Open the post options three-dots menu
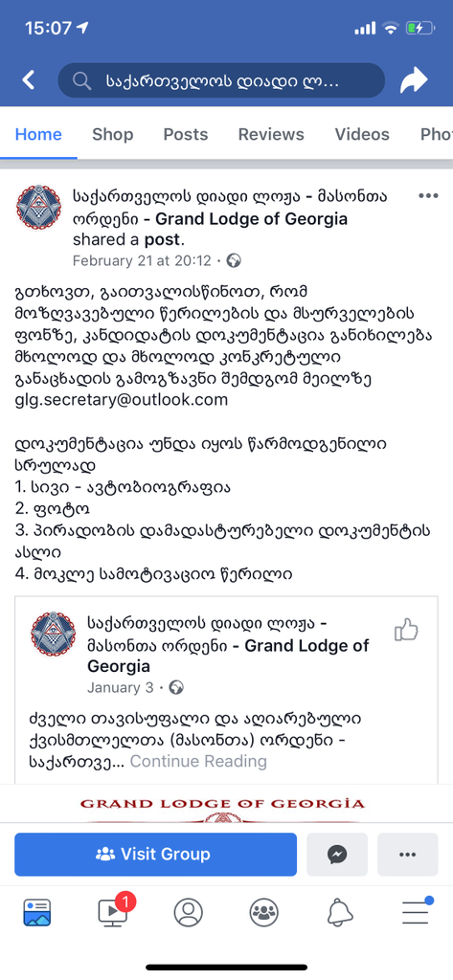This screenshot has width=453, height=980. click(x=428, y=196)
